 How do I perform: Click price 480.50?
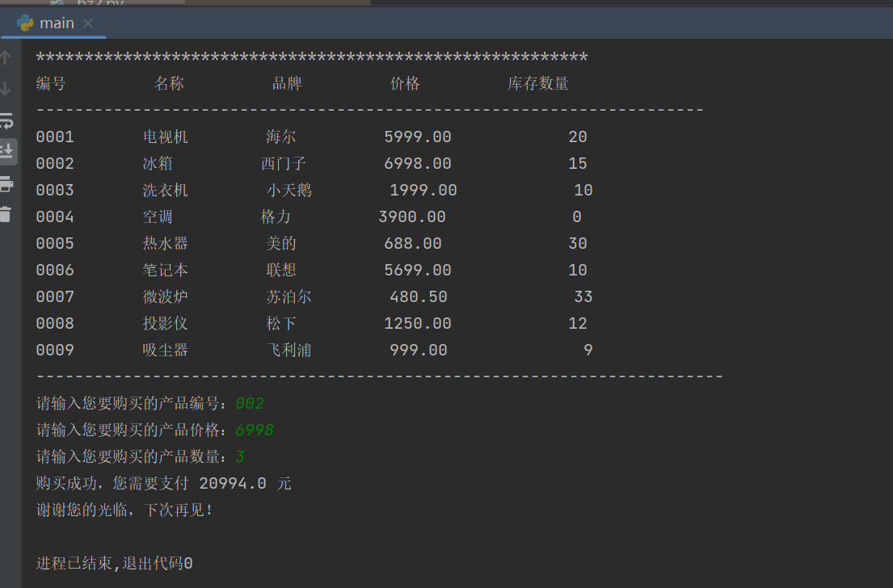pos(419,297)
